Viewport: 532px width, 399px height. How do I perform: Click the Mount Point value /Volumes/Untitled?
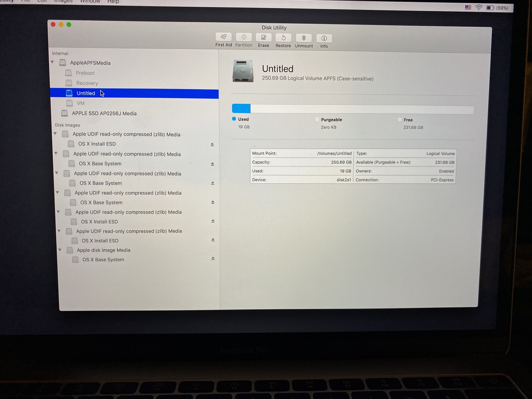pyautogui.click(x=334, y=153)
